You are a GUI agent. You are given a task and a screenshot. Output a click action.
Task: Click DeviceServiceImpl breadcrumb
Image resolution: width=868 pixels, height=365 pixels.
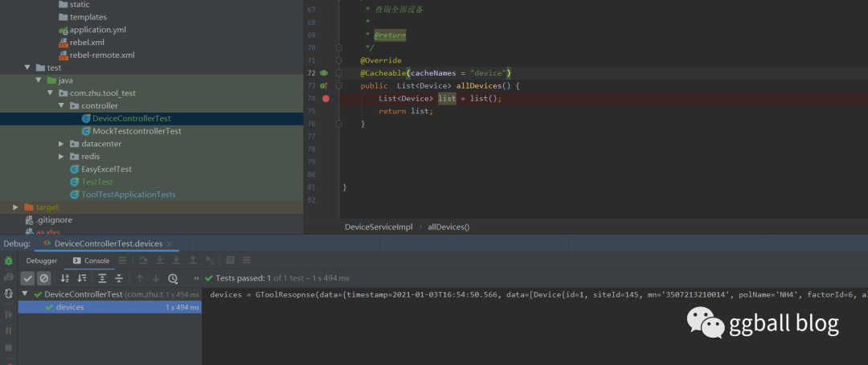tap(379, 227)
